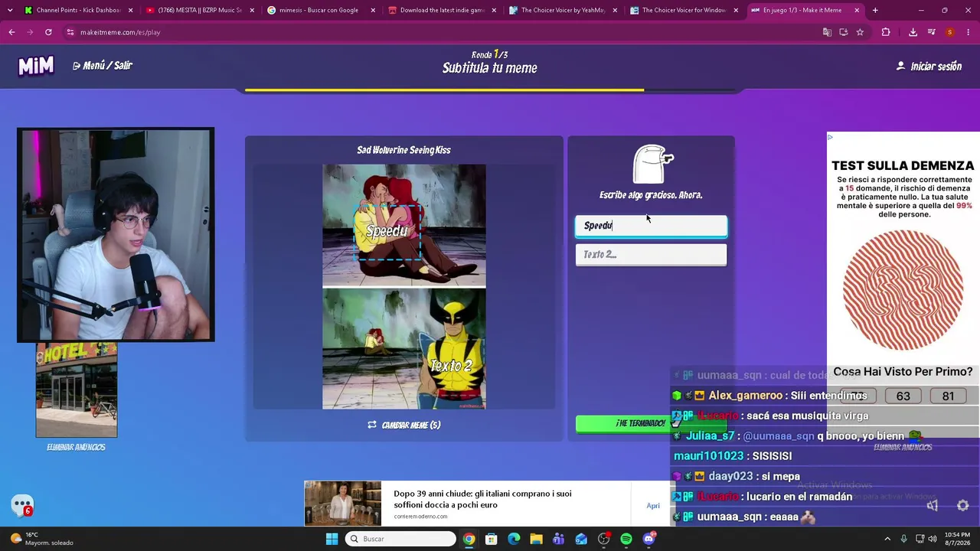Focus the first caption field containing Speedu

651,226
